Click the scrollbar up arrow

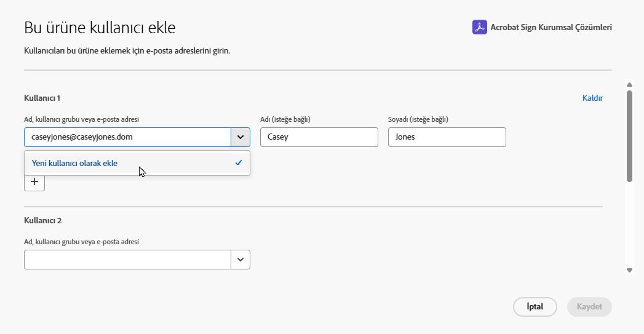click(x=629, y=85)
